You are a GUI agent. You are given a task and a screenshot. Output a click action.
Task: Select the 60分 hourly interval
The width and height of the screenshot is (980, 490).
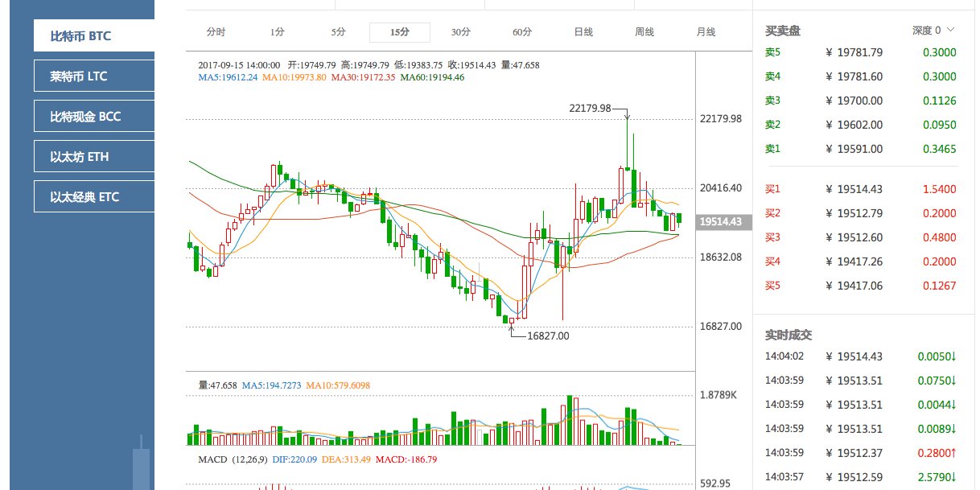coord(521,31)
